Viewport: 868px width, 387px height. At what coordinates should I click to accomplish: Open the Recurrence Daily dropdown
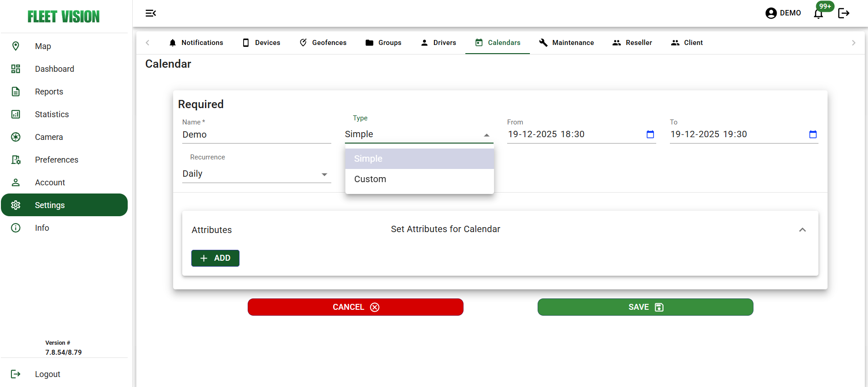(x=257, y=174)
